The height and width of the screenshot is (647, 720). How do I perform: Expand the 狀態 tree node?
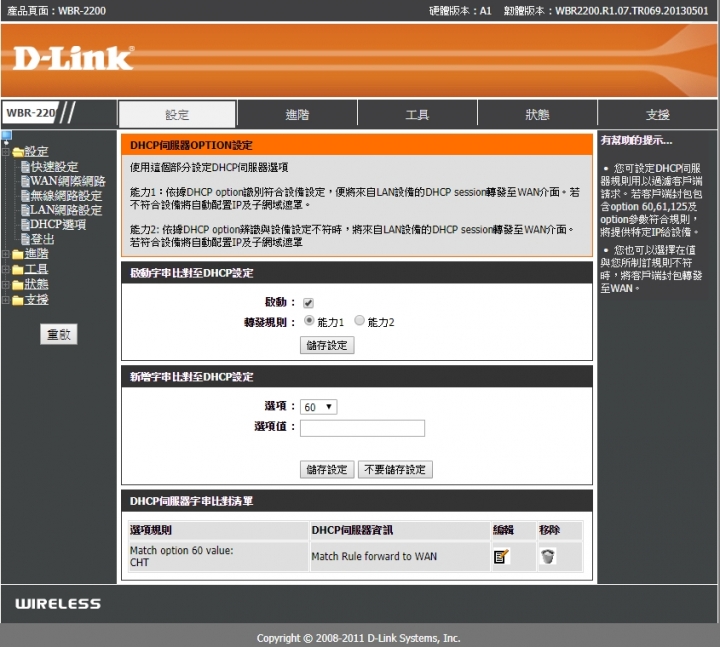(x=6, y=285)
